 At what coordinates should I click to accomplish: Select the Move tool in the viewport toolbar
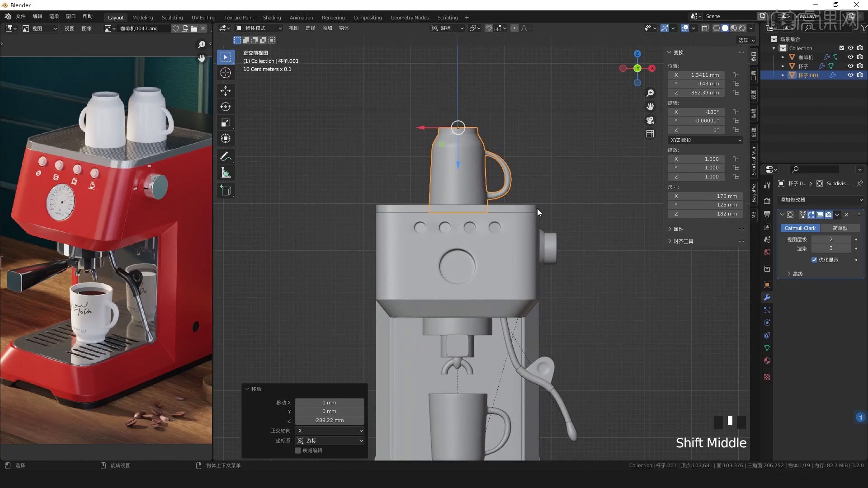(226, 90)
